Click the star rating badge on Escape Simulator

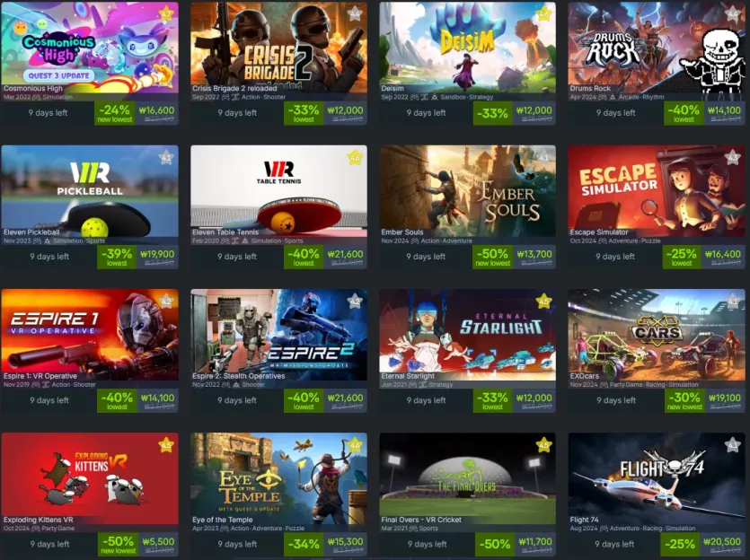[x=733, y=157]
